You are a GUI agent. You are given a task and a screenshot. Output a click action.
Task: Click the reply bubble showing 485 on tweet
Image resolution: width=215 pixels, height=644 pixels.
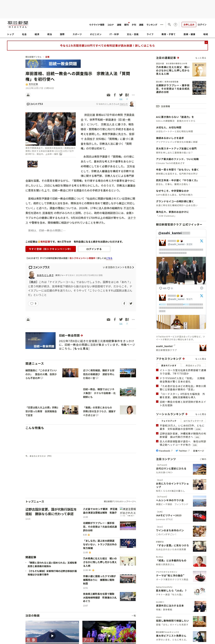(x=163, y=288)
